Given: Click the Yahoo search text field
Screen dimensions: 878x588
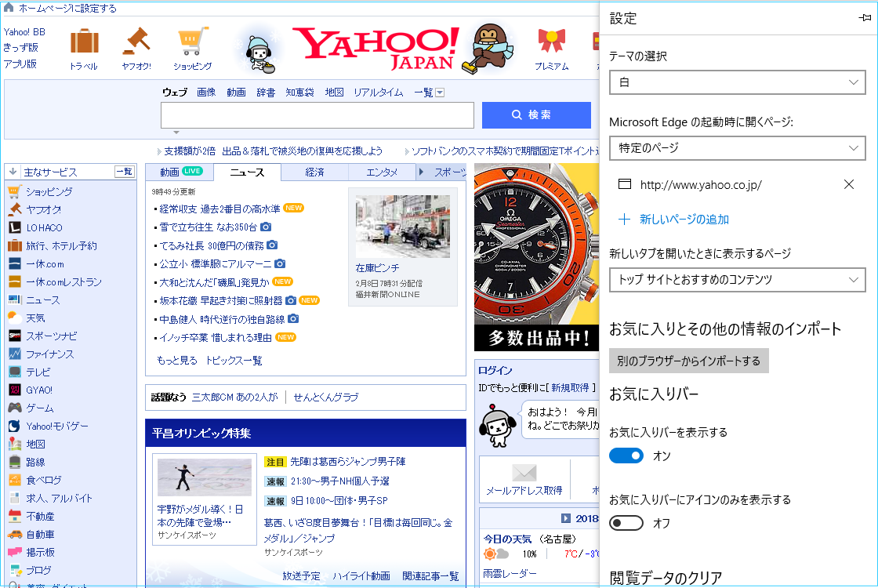Looking at the screenshot, I should pyautogui.click(x=317, y=114).
